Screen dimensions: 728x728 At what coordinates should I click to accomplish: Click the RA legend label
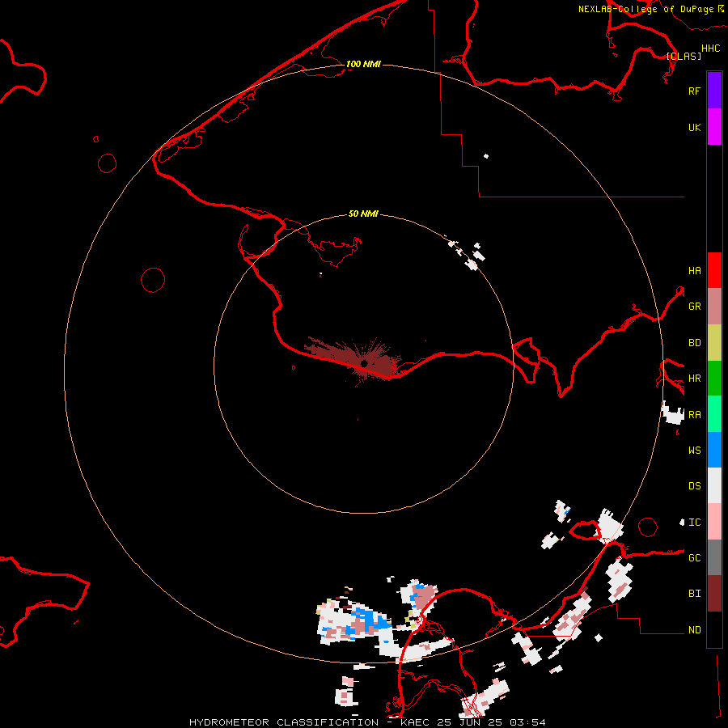(694, 414)
